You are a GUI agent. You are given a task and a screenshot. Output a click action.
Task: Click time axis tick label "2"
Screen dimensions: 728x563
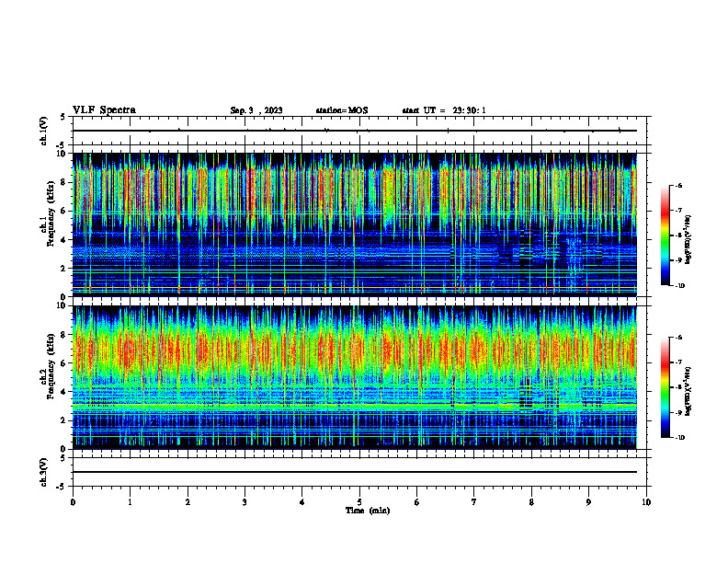[x=188, y=502]
